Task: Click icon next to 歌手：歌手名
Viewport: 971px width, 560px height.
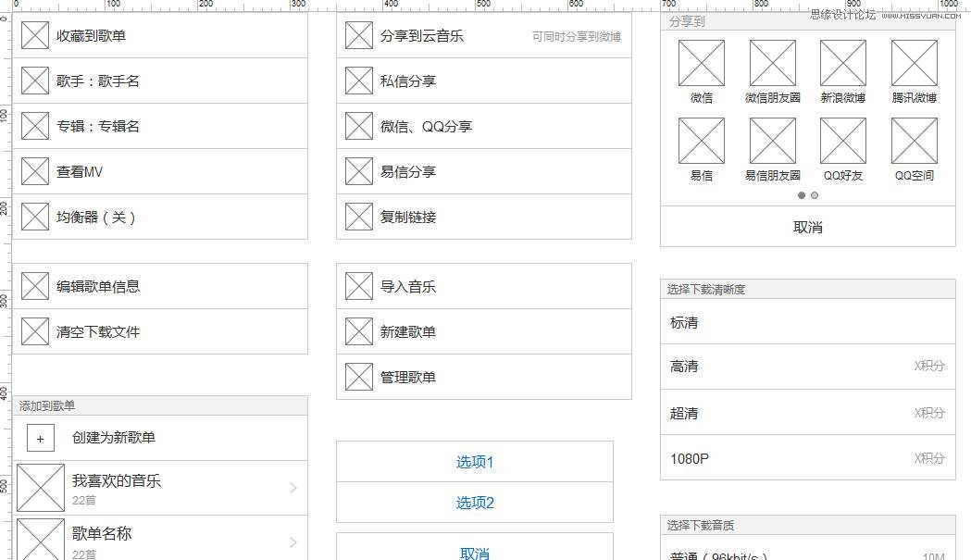Action: coord(34,81)
